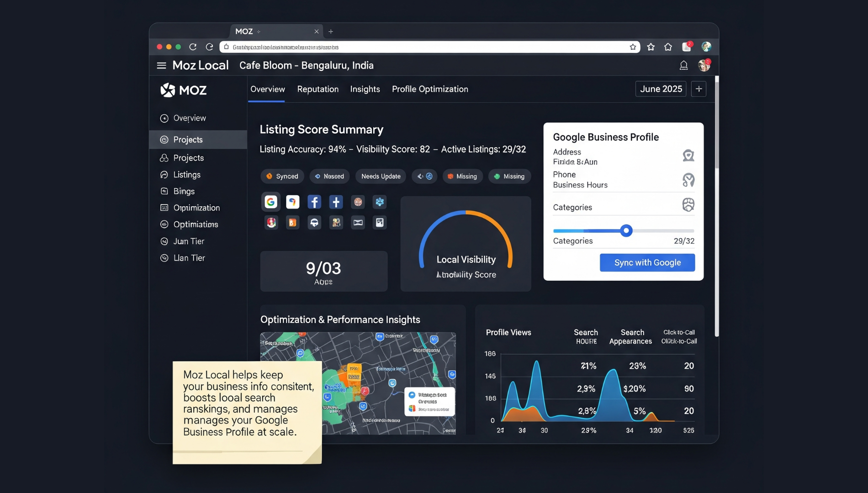Screen dimensions: 868x493
Task: Toggle the Needs Update filter chip
Action: tap(381, 176)
